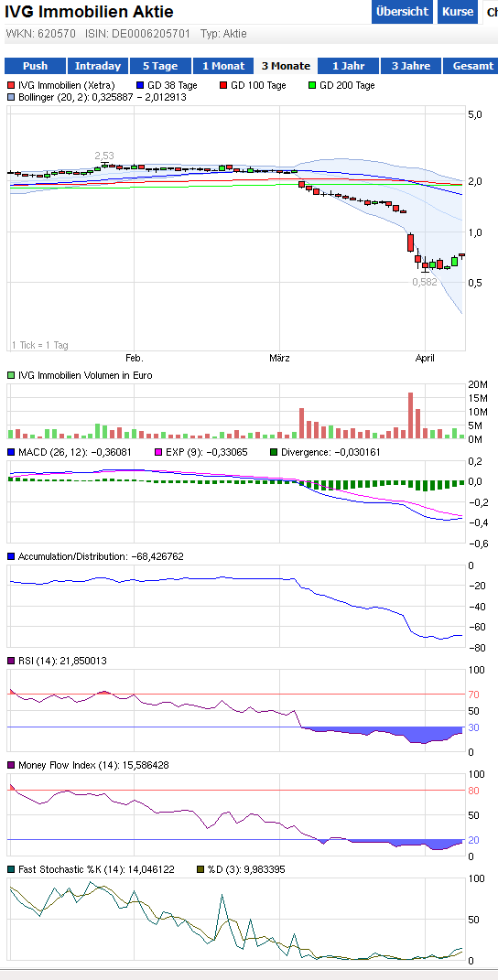498x980 pixels.
Task: Click the tallest red volume bar
Action: tap(410, 415)
